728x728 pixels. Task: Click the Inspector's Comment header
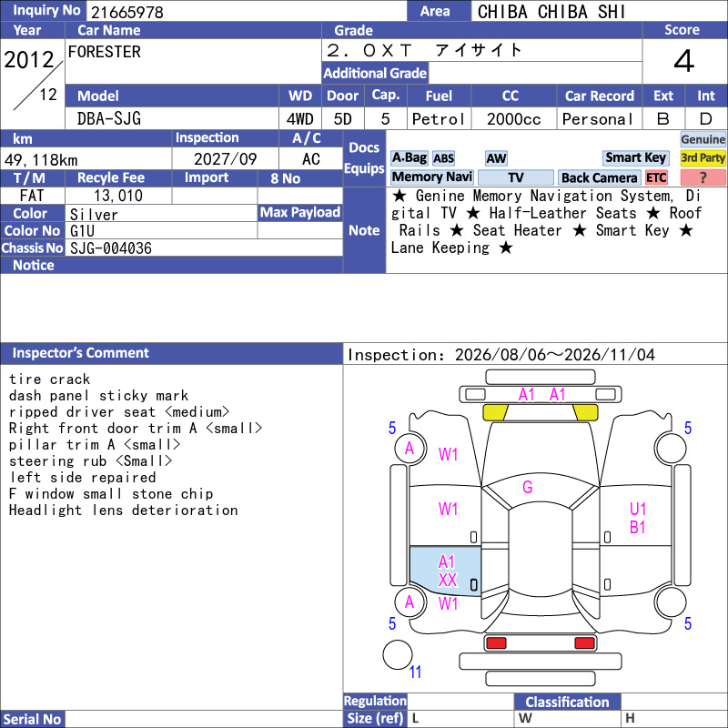pyautogui.click(x=171, y=353)
